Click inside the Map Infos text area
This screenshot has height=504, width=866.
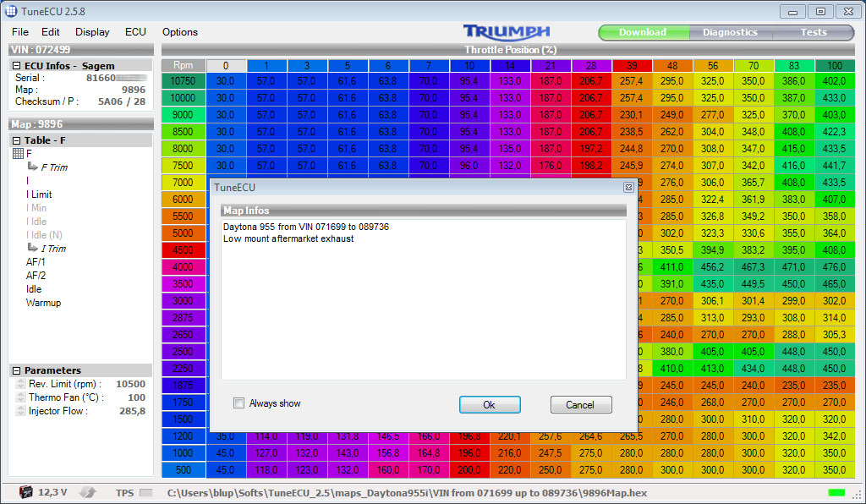[x=424, y=299]
